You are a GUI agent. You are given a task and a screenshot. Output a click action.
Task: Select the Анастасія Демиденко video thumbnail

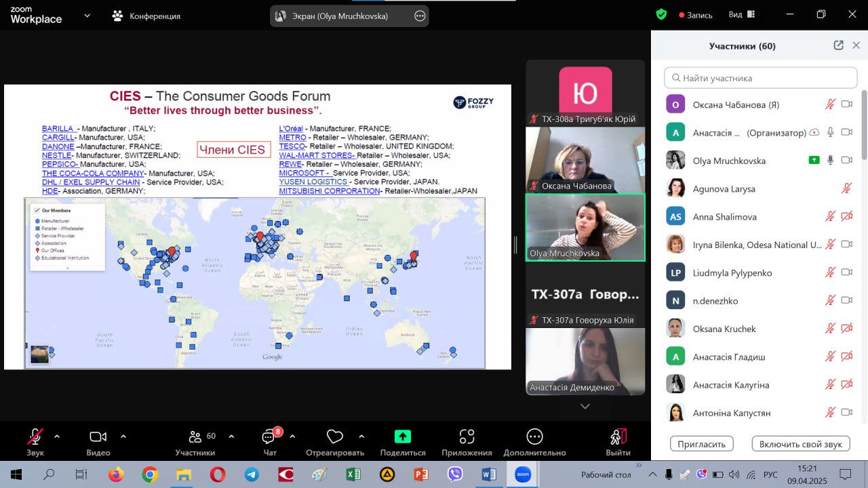click(x=585, y=361)
